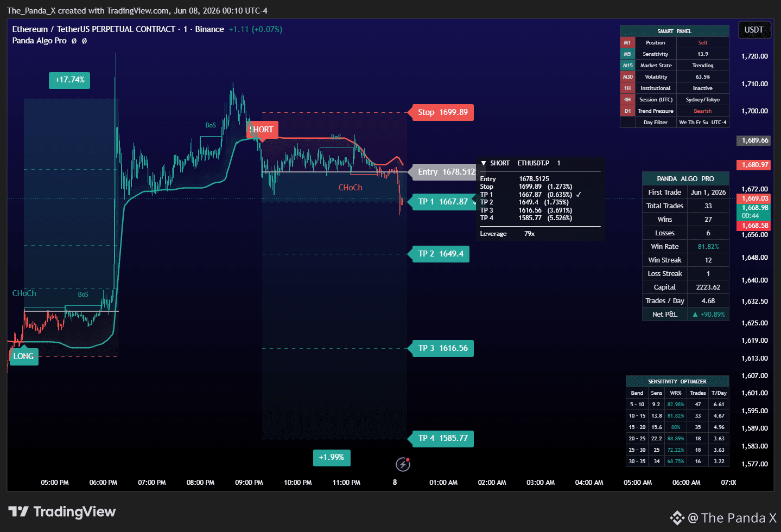Click the 09:00 PM time axis label
Image resolution: width=781 pixels, height=532 pixels.
[x=249, y=483]
